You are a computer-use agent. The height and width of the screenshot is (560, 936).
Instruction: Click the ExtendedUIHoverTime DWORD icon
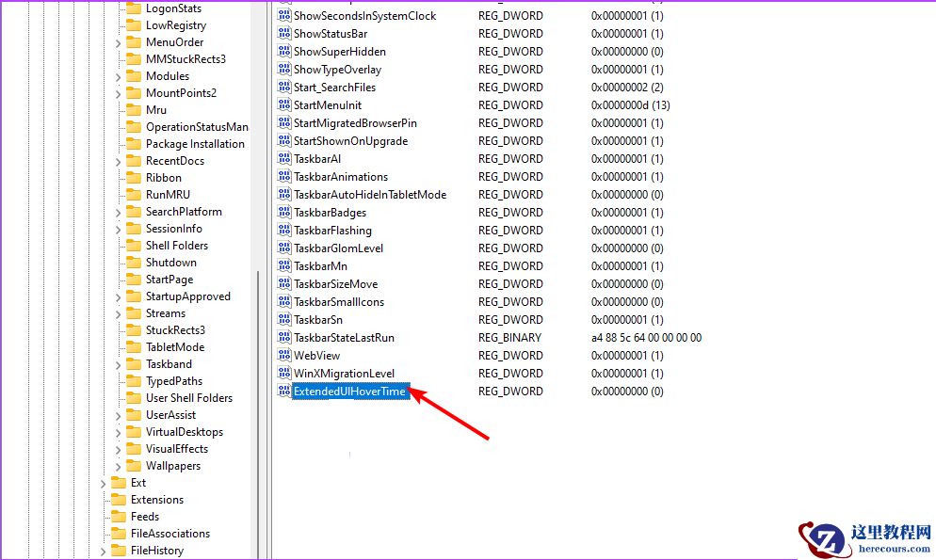coord(284,392)
